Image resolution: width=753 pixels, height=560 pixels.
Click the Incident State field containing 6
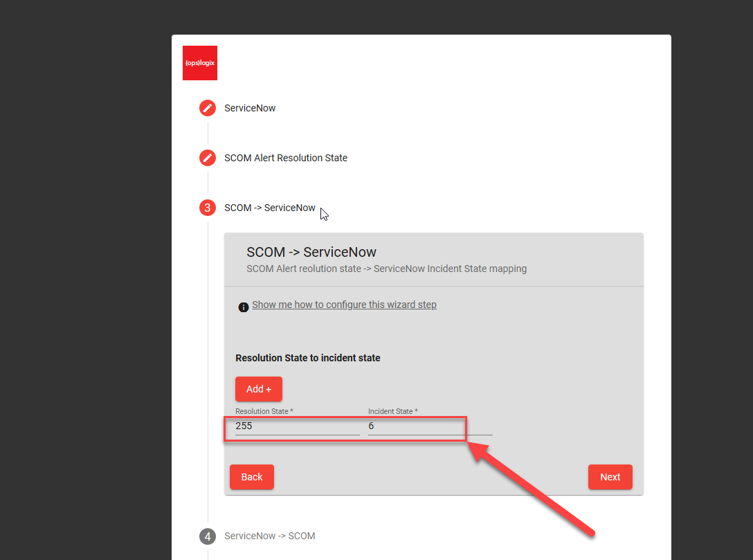(x=415, y=426)
